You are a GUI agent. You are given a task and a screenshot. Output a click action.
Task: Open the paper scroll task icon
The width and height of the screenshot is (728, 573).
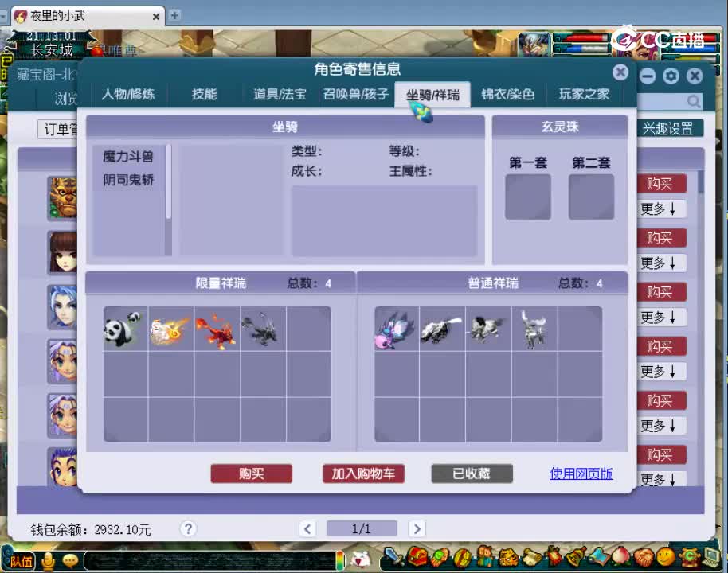[x=530, y=557]
